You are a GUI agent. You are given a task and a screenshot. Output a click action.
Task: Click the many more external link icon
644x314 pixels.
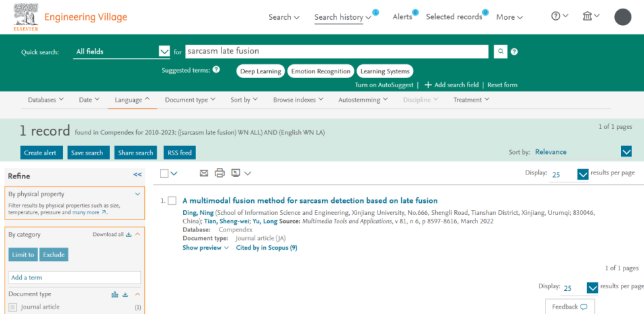pos(104,213)
